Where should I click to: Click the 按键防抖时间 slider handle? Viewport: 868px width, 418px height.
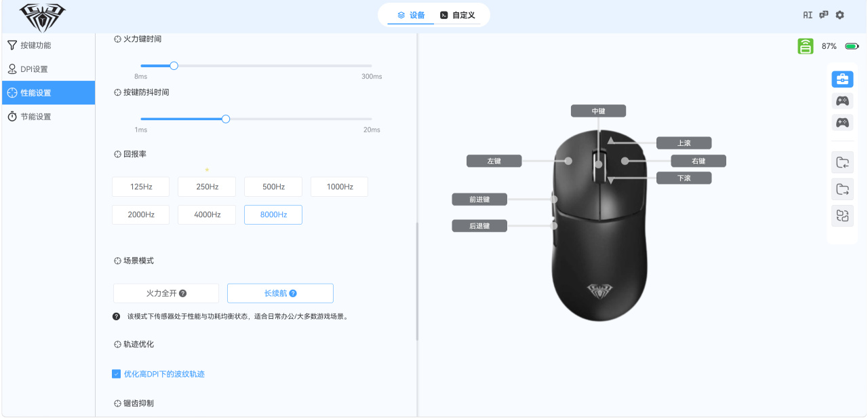226,119
